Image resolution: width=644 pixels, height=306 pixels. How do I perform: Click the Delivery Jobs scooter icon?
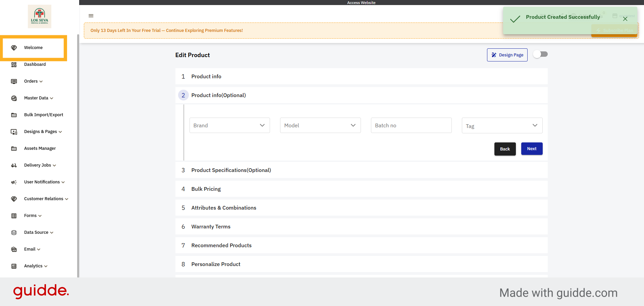click(14, 165)
